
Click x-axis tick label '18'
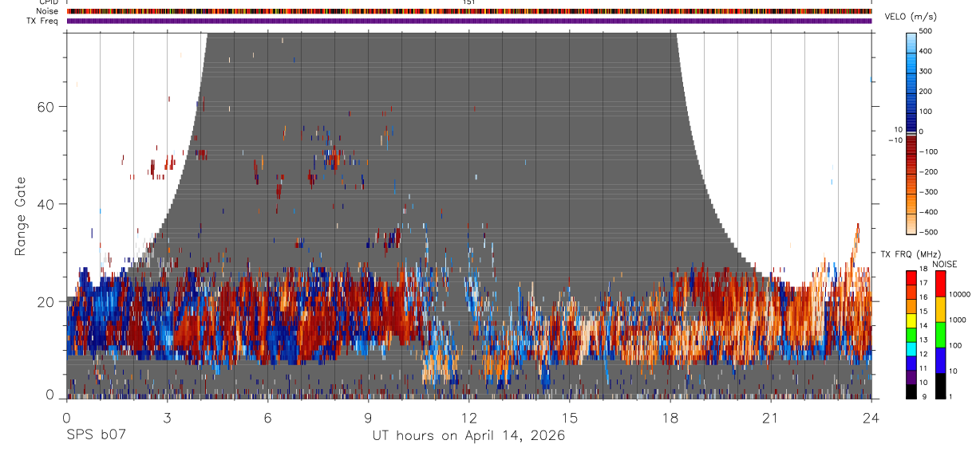pyautogui.click(x=670, y=417)
